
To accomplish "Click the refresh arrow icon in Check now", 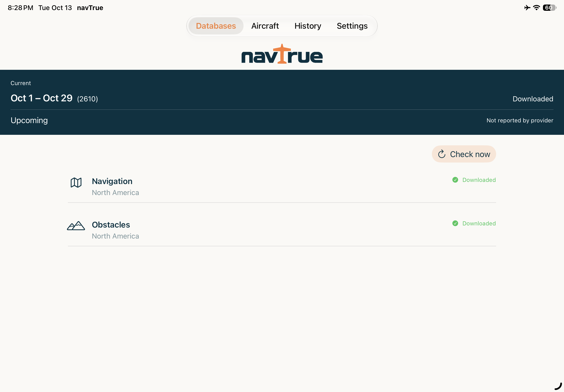I will click(441, 154).
